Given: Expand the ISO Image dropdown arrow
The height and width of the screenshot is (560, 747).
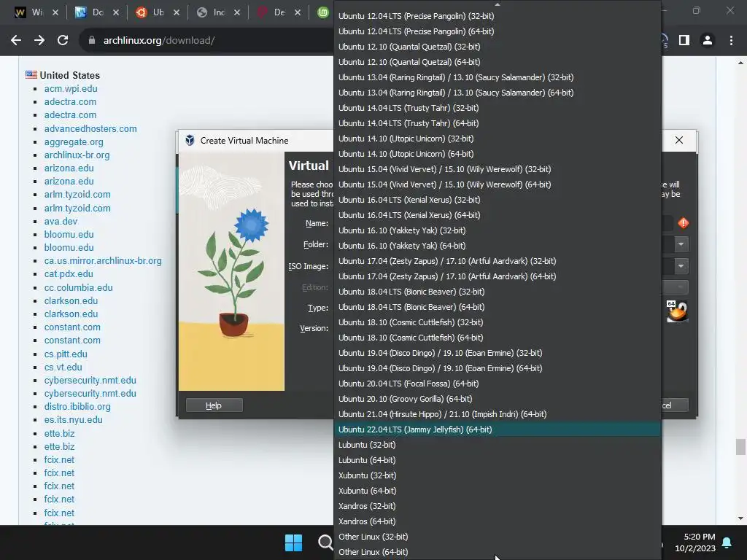Looking at the screenshot, I should tap(681, 265).
